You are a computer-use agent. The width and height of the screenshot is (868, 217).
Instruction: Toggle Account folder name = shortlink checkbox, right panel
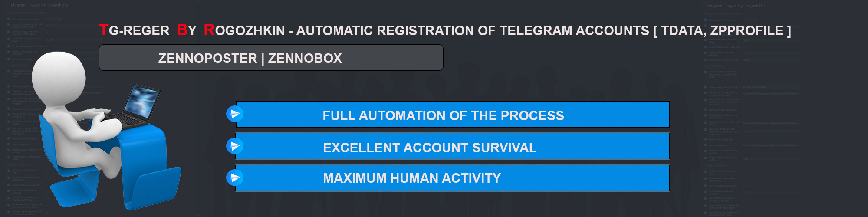[744, 47]
